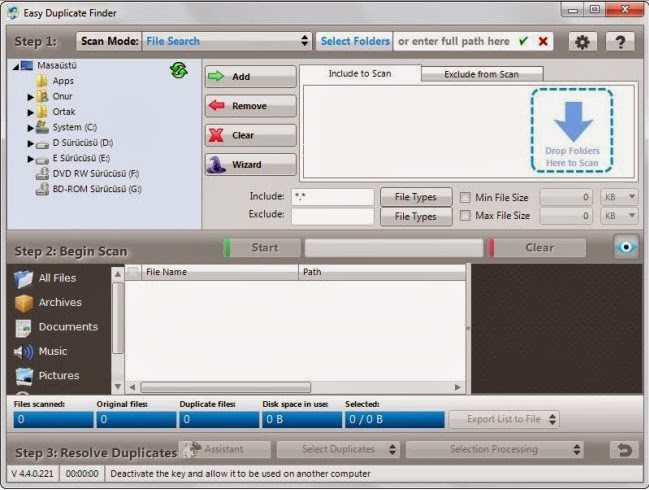Click the Include pattern input field
This screenshot has width=649, height=490.
(333, 197)
